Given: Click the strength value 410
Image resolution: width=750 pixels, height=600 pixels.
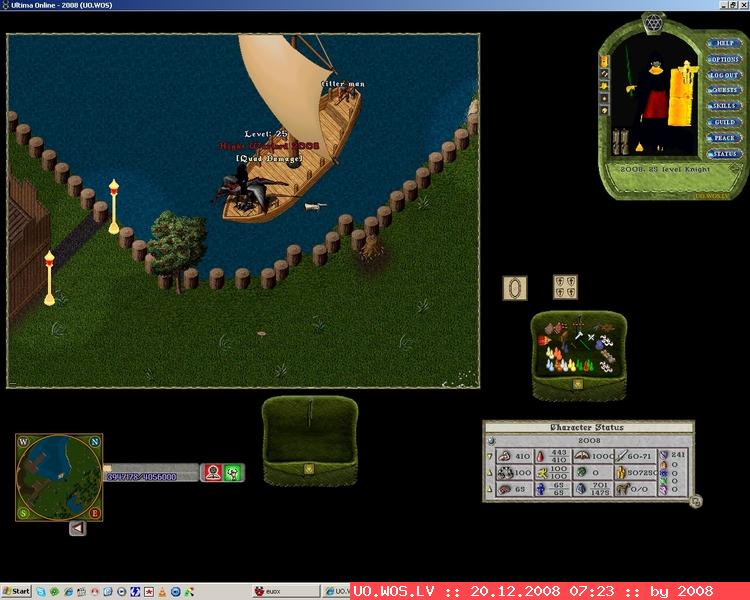Looking at the screenshot, I should (x=522, y=456).
